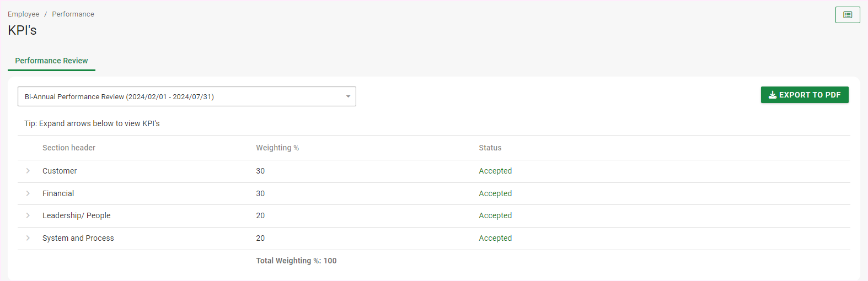Screen dimensions: 868x281
Task: Click the Accepted status for System and Process
Action: pos(495,238)
